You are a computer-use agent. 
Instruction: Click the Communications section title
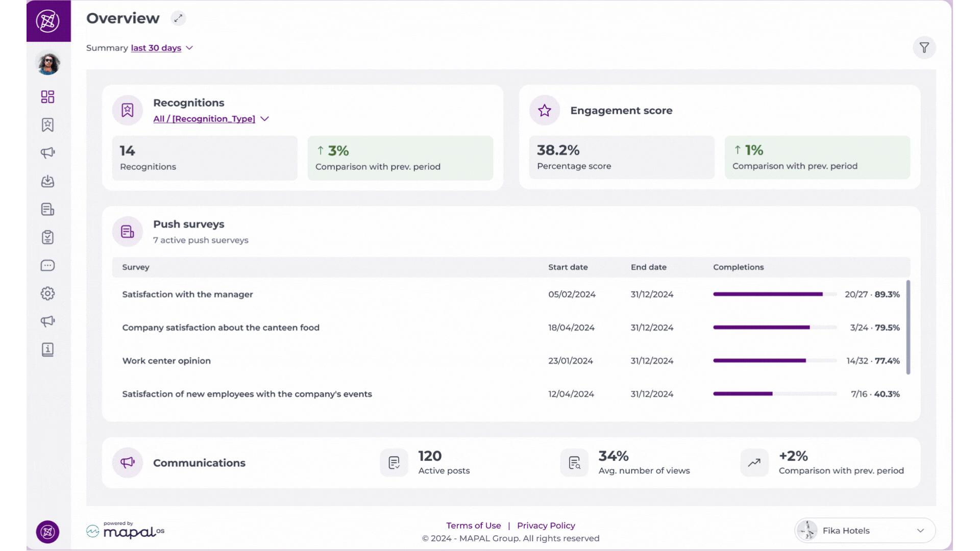[199, 463]
